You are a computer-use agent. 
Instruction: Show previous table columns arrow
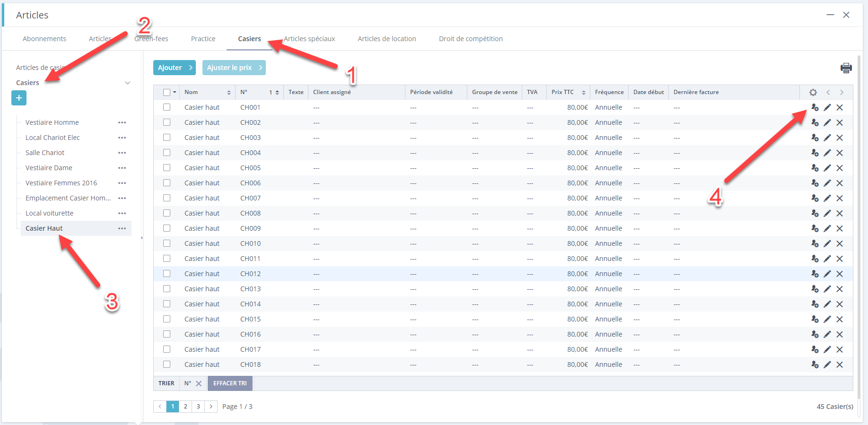(x=828, y=93)
